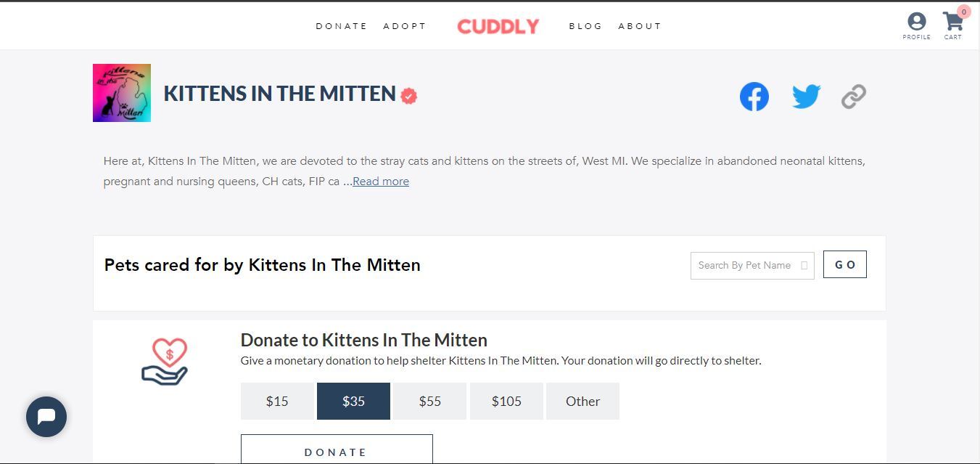Viewport: 980px width, 464px height.
Task: Click the donation heart-in-hand icon
Action: coord(165,361)
